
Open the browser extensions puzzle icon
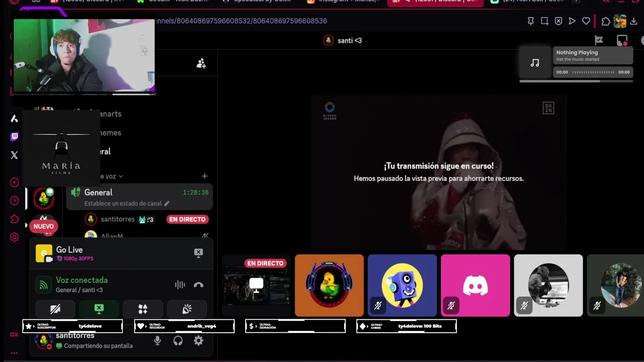606,21
